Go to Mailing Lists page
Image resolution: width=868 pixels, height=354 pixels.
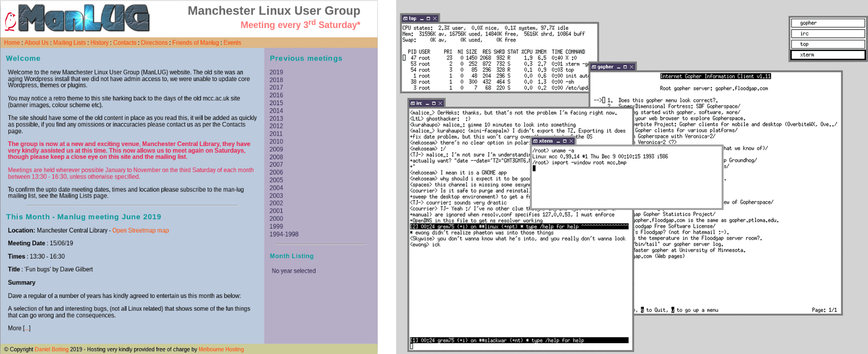[69, 43]
